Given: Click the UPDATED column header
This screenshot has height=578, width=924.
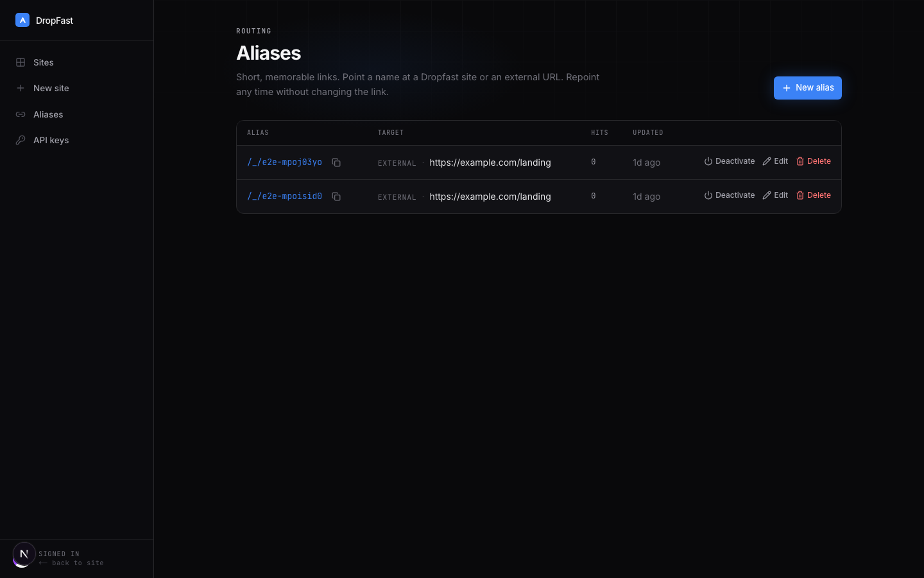Looking at the screenshot, I should pyautogui.click(x=648, y=133).
